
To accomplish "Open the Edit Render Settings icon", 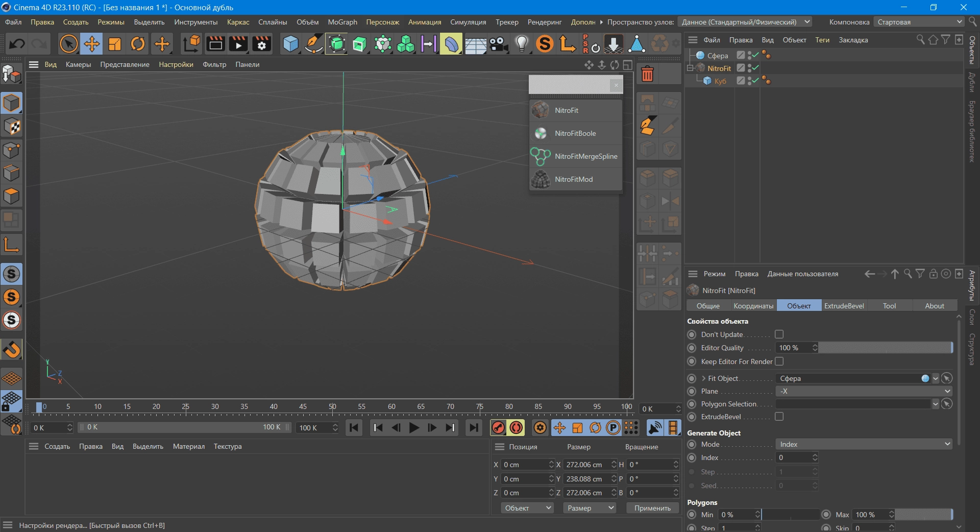I will [262, 44].
